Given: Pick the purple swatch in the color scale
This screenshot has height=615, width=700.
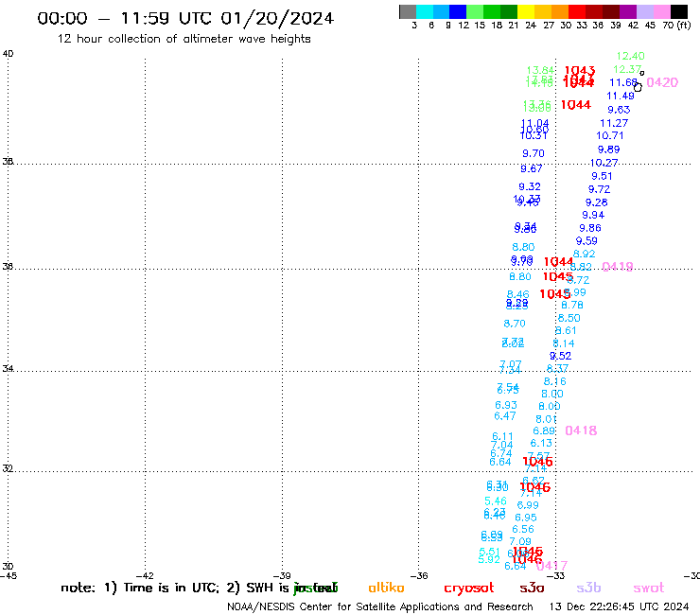Looking at the screenshot, I should pos(628,11).
